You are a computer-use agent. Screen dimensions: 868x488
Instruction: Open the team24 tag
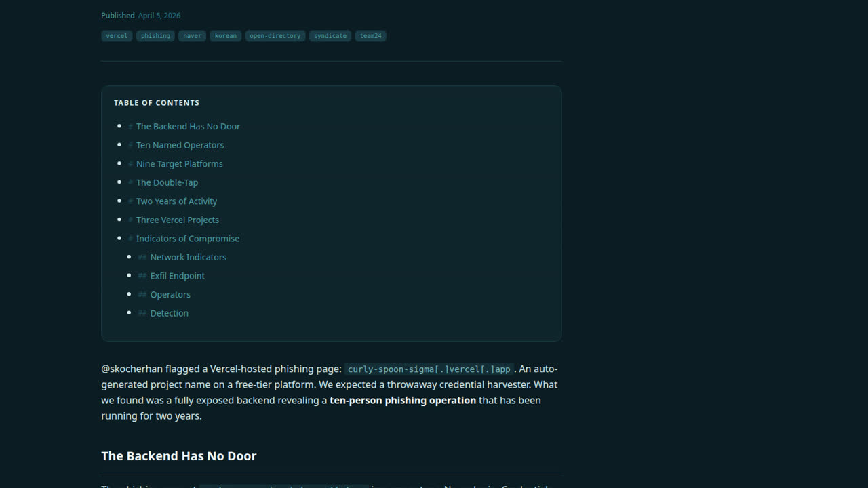pyautogui.click(x=370, y=36)
